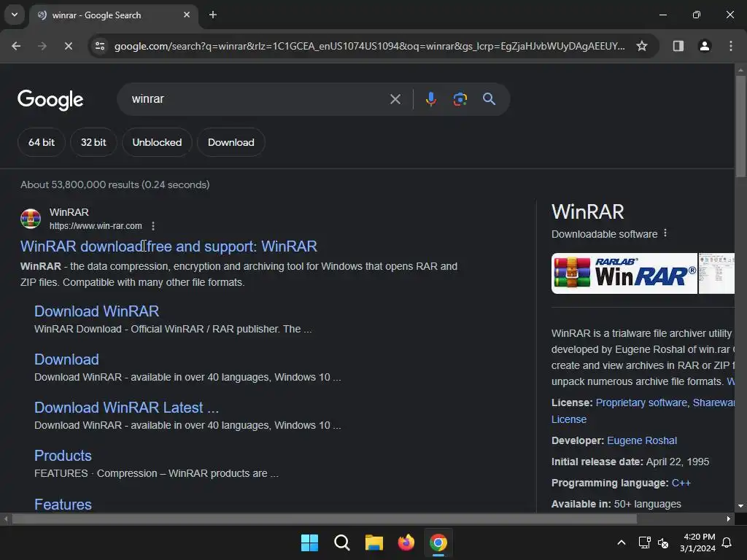The image size is (747, 560).
Task: Bookmark this page with the star icon
Action: 642,46
